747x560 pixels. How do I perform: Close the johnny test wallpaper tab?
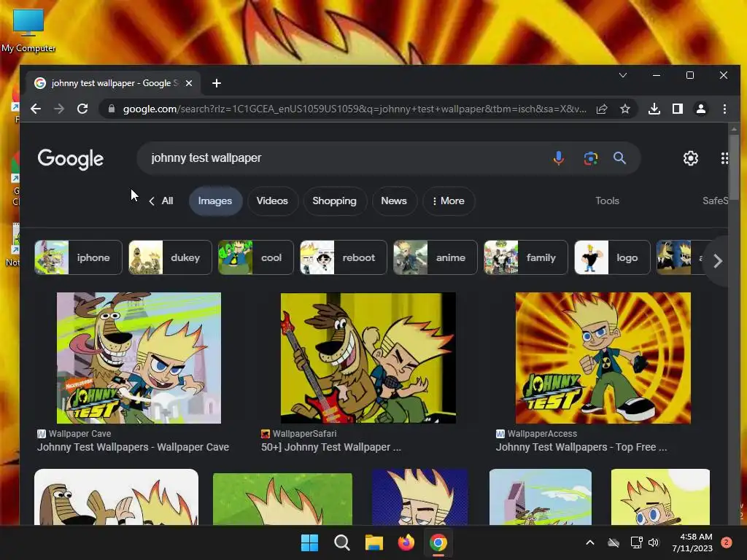(189, 83)
